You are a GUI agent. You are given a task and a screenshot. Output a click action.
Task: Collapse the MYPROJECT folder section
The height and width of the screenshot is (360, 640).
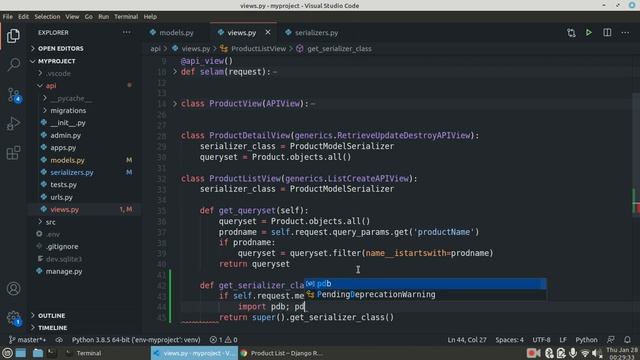56,61
